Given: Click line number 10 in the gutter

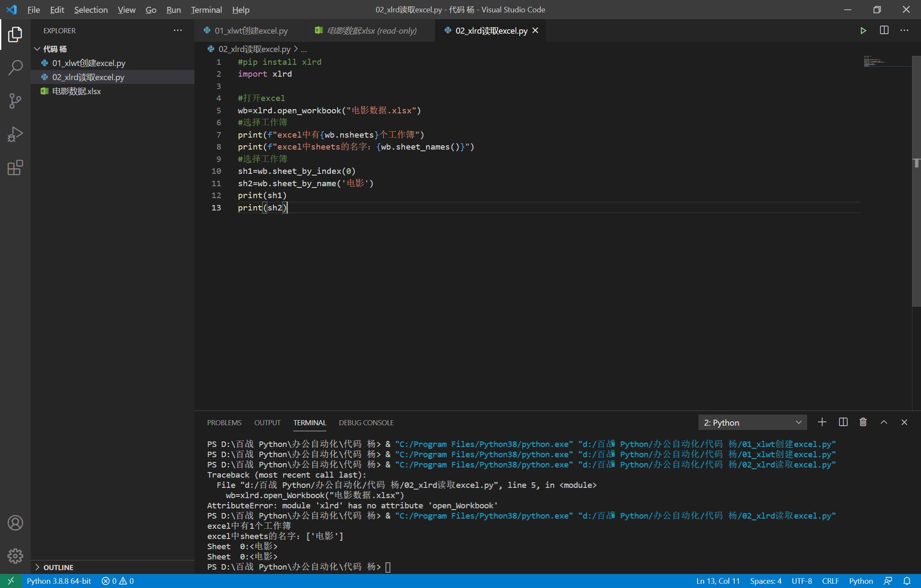Looking at the screenshot, I should (217, 171).
